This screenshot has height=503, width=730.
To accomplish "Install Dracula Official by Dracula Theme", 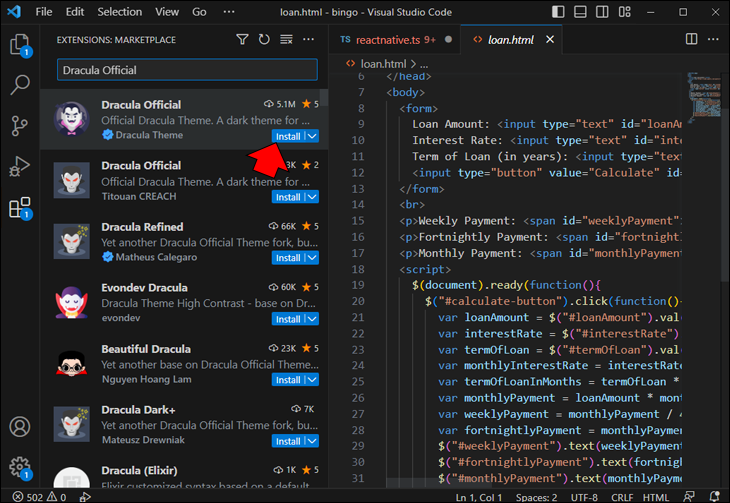I will (x=288, y=136).
